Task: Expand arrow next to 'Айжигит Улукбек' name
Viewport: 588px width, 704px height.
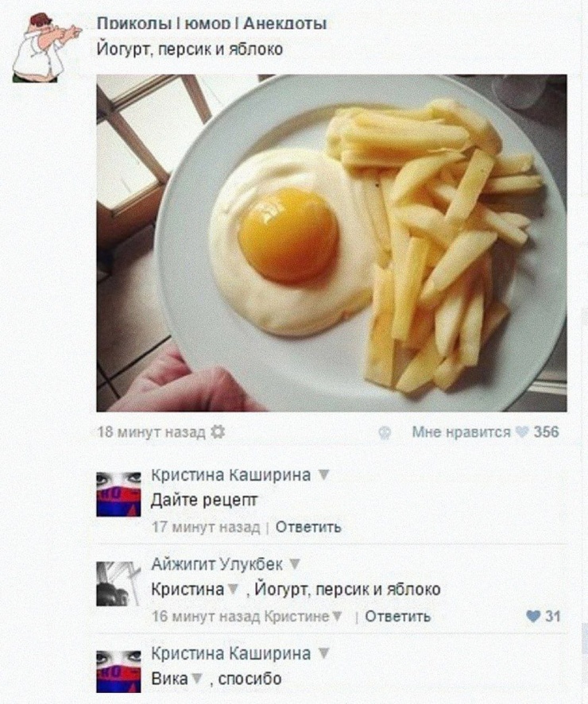Action: tap(294, 564)
